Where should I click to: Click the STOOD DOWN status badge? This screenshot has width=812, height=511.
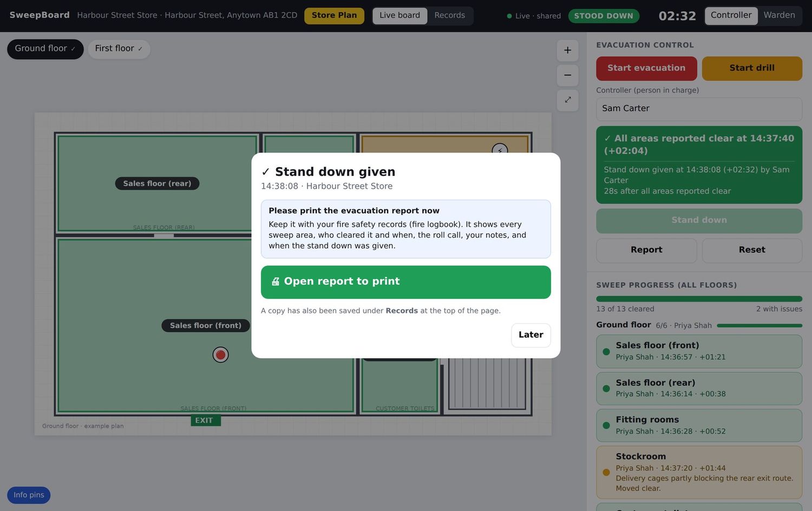604,16
